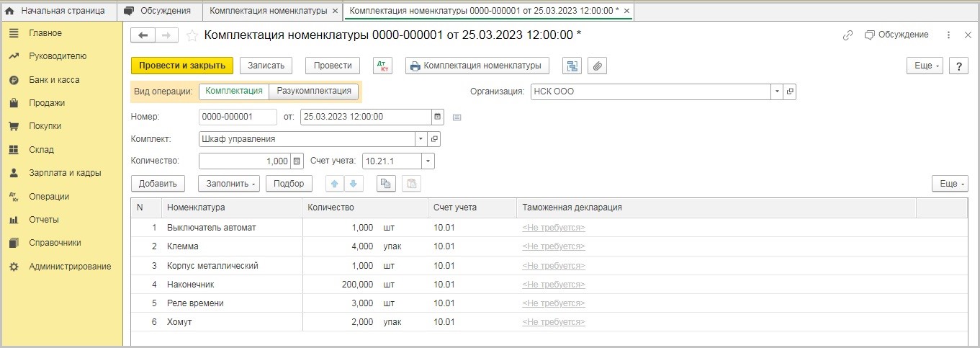Open attached files paperclip icon

598,66
